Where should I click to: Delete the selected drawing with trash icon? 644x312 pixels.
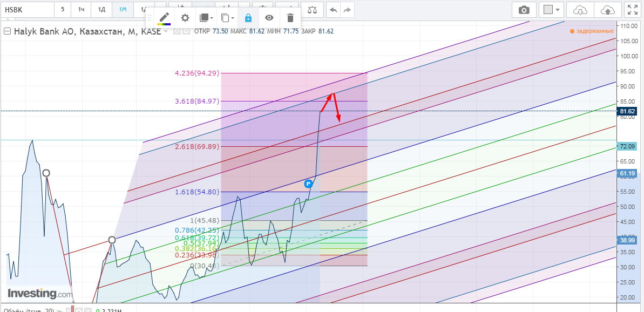[290, 18]
